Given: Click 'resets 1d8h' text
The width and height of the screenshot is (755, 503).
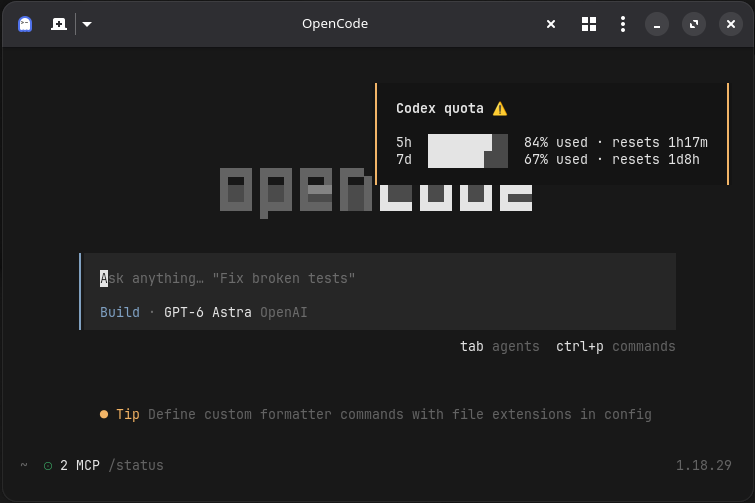Looking at the screenshot, I should (x=656, y=159).
